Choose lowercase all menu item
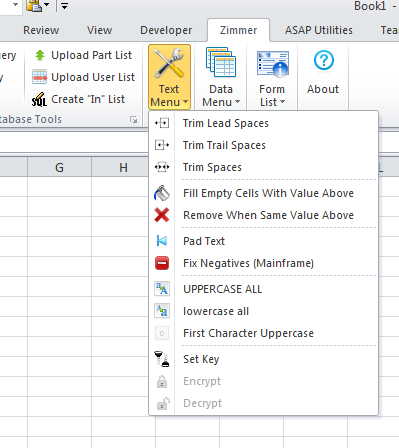The height and width of the screenshot is (448, 399). (x=263, y=311)
